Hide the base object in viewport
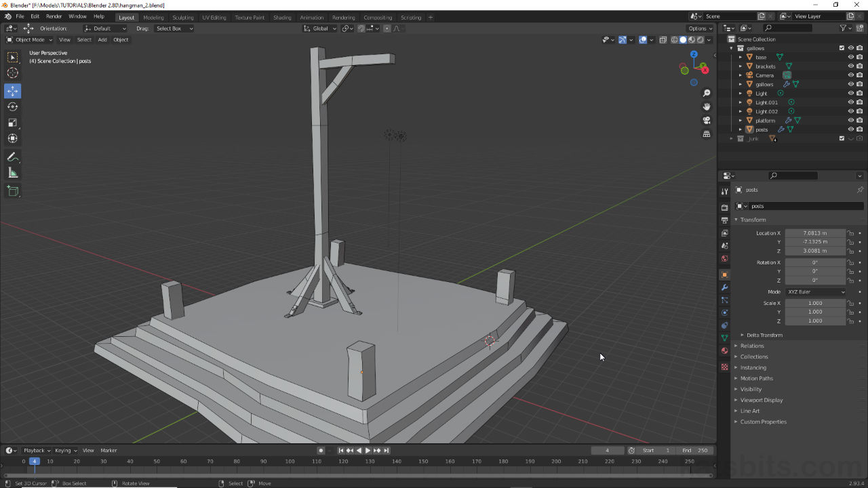Image resolution: width=868 pixels, height=488 pixels. click(x=850, y=57)
